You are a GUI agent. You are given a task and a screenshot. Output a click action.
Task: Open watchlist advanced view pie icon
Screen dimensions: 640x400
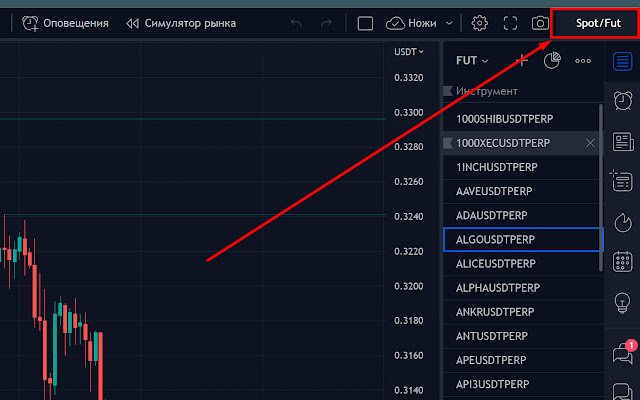click(552, 61)
